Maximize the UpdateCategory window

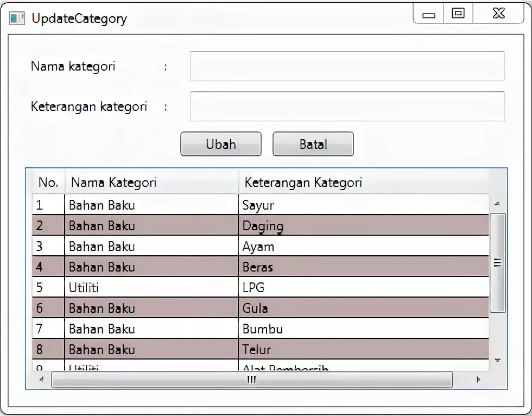click(x=458, y=14)
